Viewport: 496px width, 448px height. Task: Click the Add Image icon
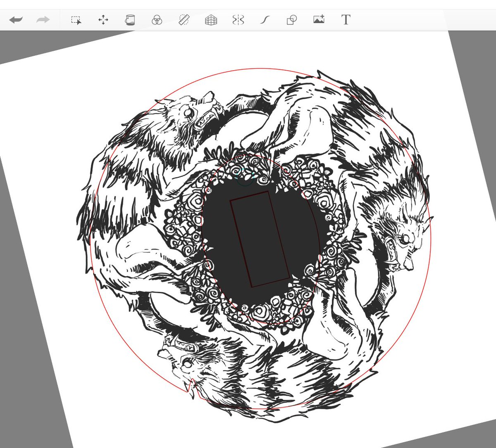[319, 19]
